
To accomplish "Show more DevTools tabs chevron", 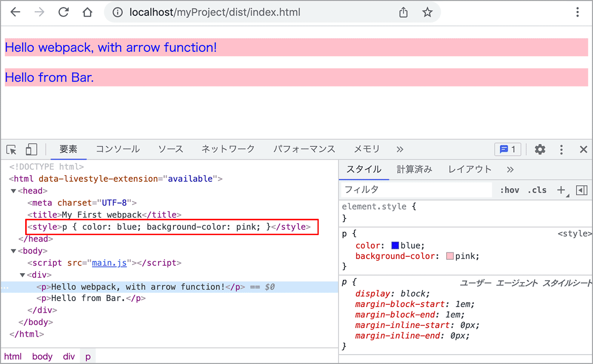I will coord(400,149).
